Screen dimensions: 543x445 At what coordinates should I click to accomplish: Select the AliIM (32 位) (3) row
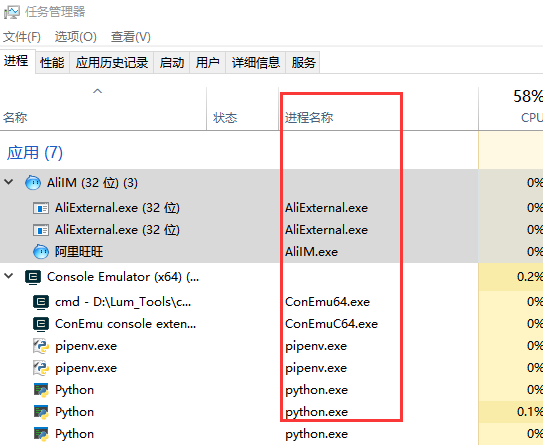tap(272, 183)
